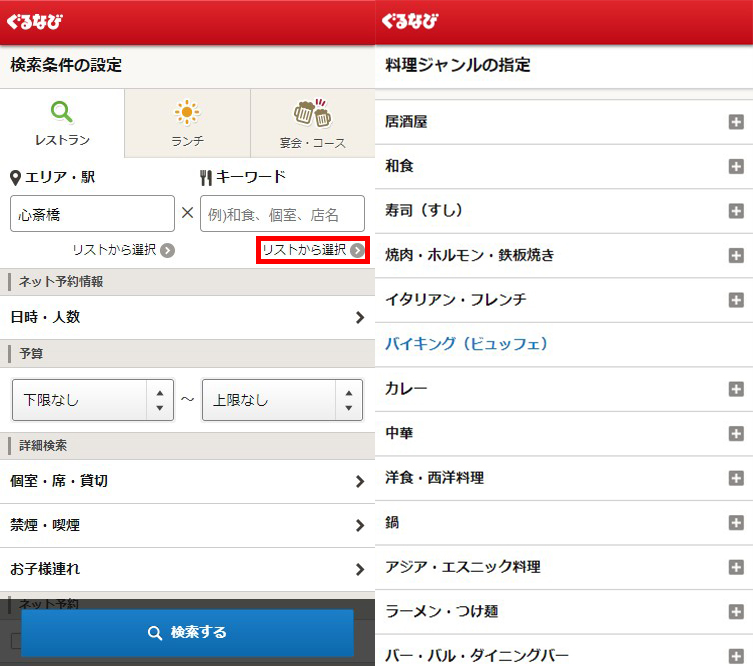The height and width of the screenshot is (666, 753).
Task: Click the ラーメン・つけ麺 label
Action: [442, 611]
